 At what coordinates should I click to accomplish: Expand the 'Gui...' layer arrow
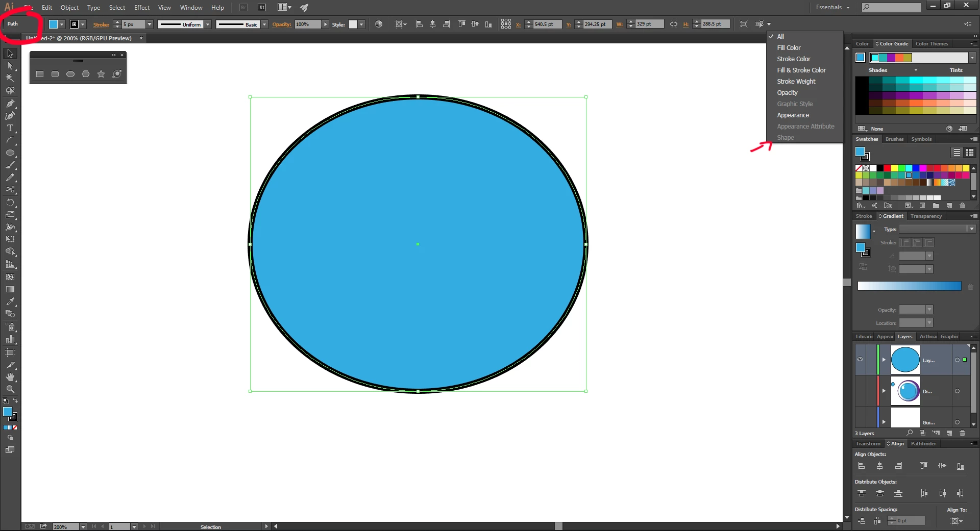coord(884,422)
